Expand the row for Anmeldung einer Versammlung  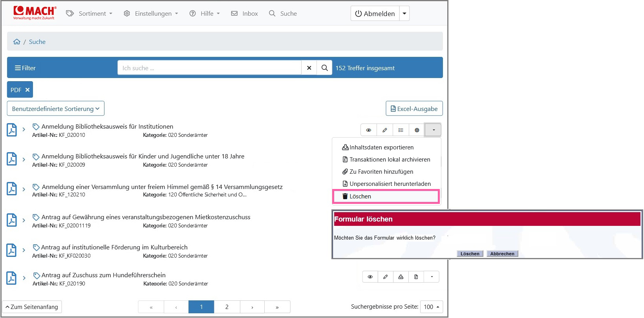24,189
